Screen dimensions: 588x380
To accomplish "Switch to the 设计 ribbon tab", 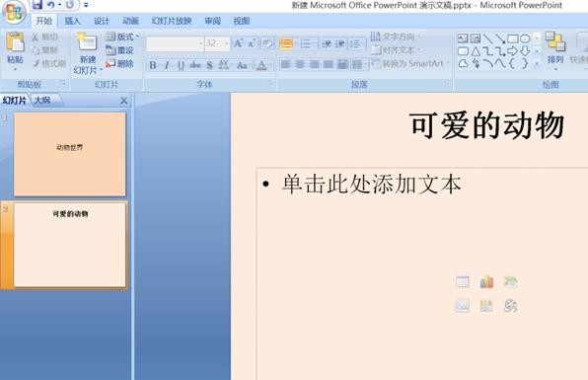I will point(102,21).
